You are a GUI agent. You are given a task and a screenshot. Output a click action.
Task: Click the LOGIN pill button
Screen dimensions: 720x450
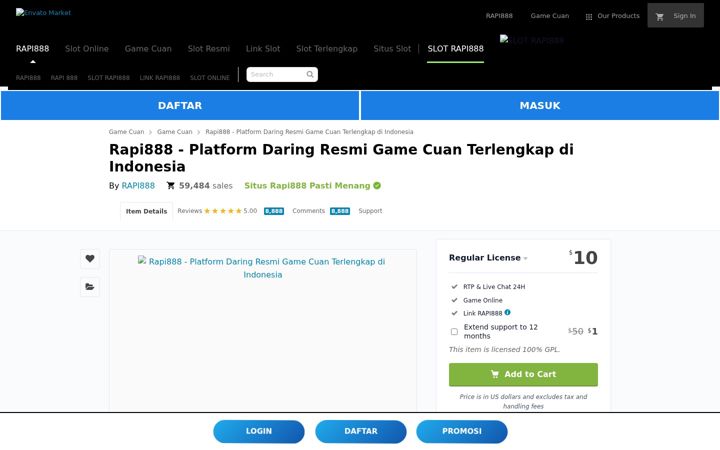click(x=259, y=431)
